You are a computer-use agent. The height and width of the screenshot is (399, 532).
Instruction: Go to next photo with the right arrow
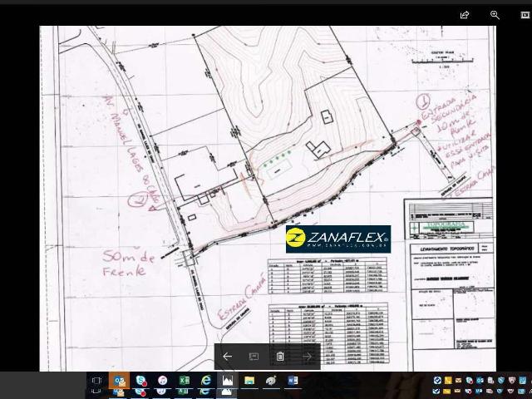pos(307,357)
